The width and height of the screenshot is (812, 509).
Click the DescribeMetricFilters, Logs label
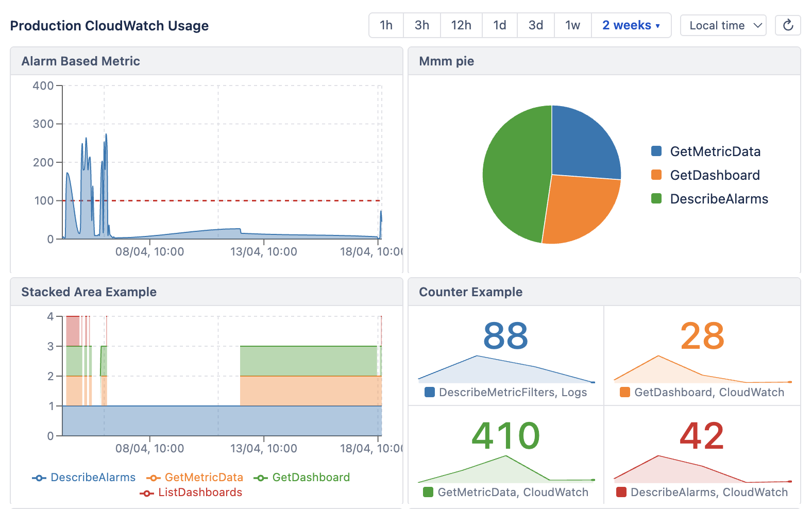[x=513, y=393]
